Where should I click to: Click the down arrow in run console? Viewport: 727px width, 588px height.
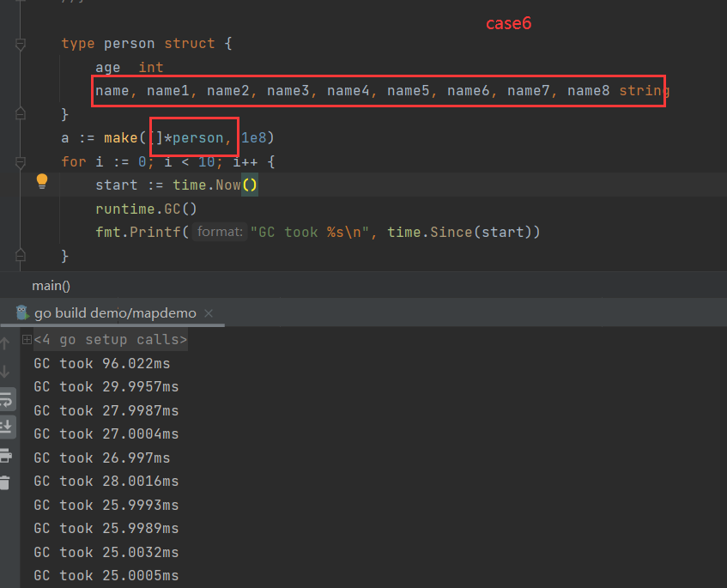tap(6, 372)
